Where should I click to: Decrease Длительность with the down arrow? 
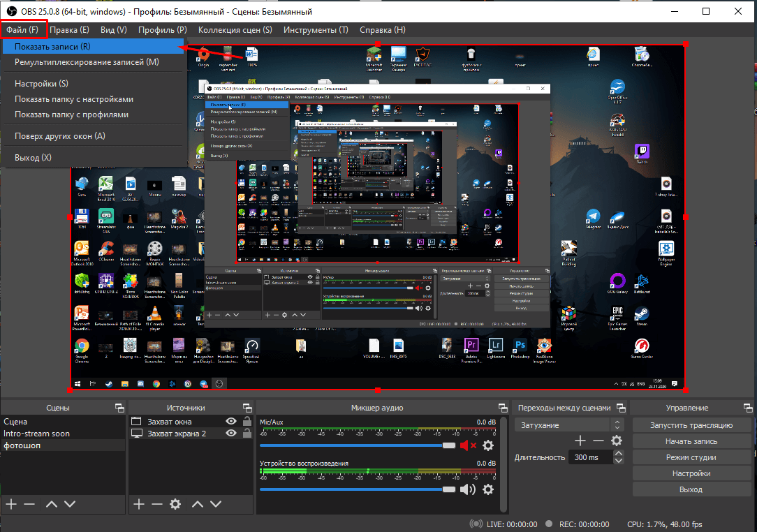[x=619, y=461]
